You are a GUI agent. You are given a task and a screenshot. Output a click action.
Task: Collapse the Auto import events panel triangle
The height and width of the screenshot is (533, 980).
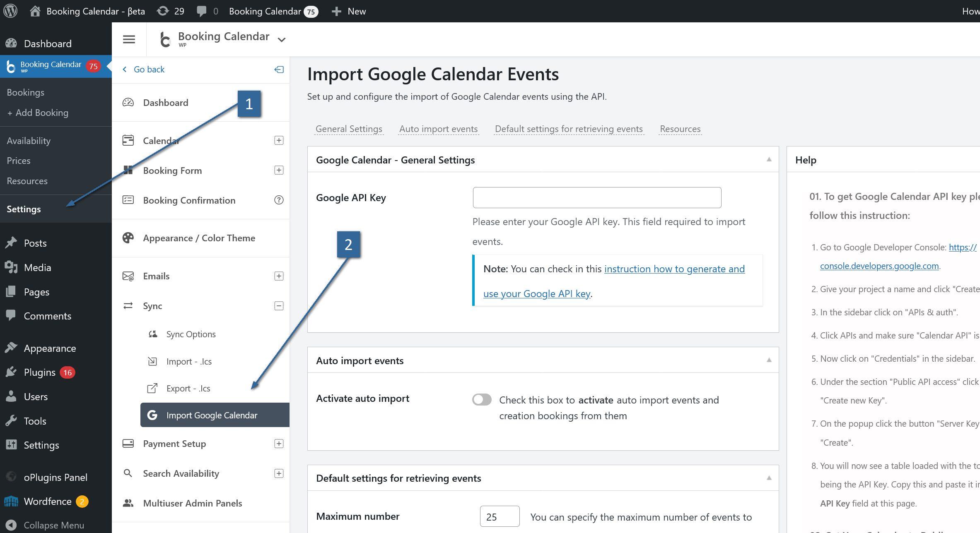(x=769, y=360)
